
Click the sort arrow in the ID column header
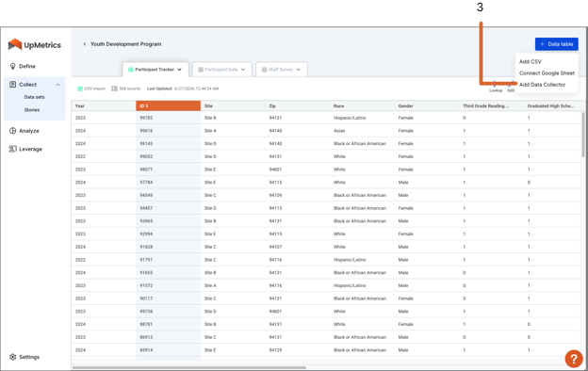147,106
